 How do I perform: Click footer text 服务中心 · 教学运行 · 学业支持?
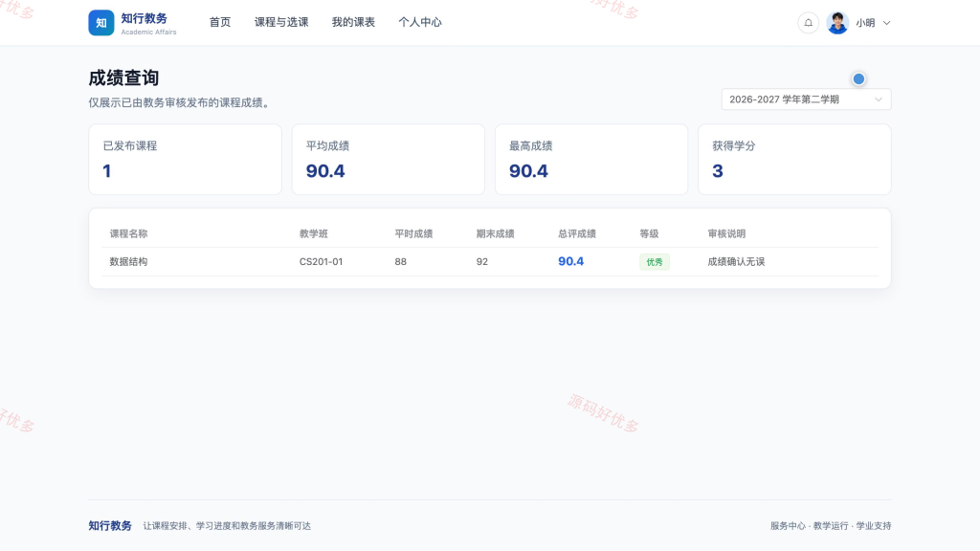point(831,526)
